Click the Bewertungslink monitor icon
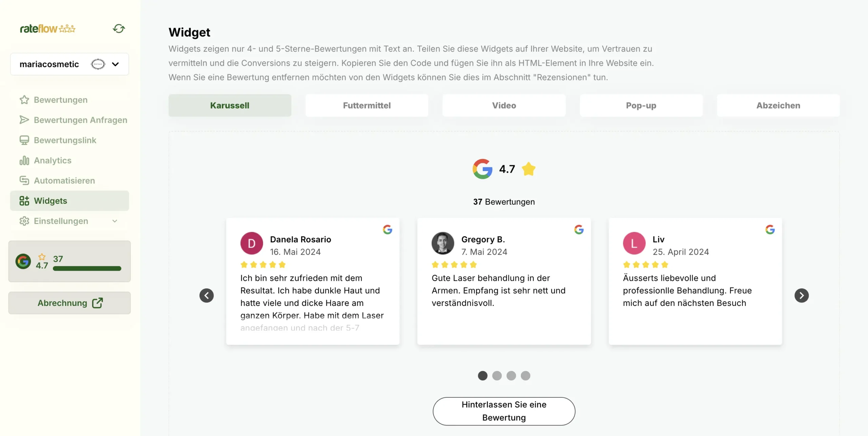The image size is (868, 436). [24, 140]
